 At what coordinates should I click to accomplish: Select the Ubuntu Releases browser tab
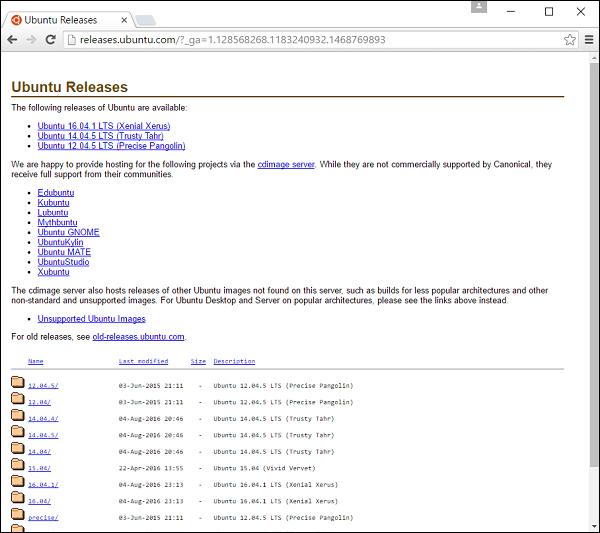pyautogui.click(x=65, y=17)
